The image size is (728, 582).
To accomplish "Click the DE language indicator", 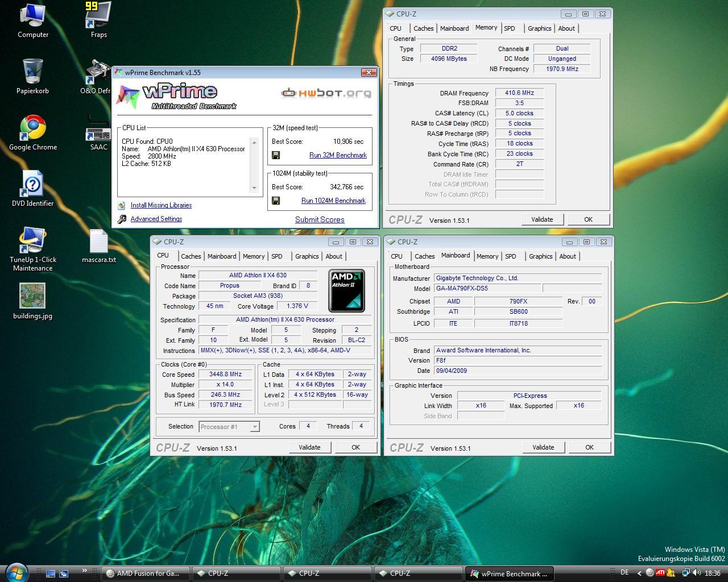I will [624, 573].
